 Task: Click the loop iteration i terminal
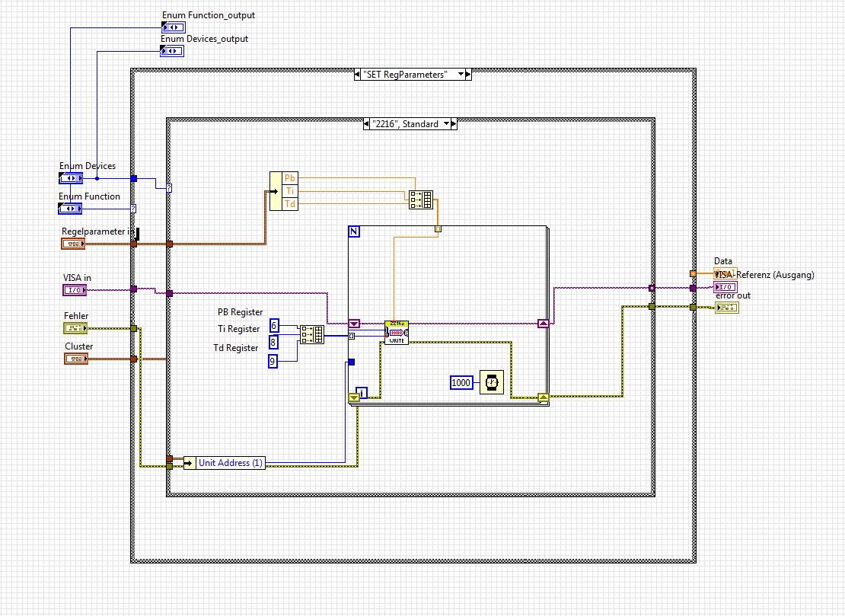[x=362, y=393]
